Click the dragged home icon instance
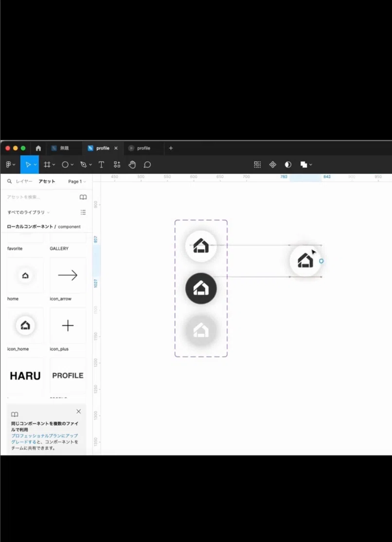The width and height of the screenshot is (392, 542). (x=305, y=261)
